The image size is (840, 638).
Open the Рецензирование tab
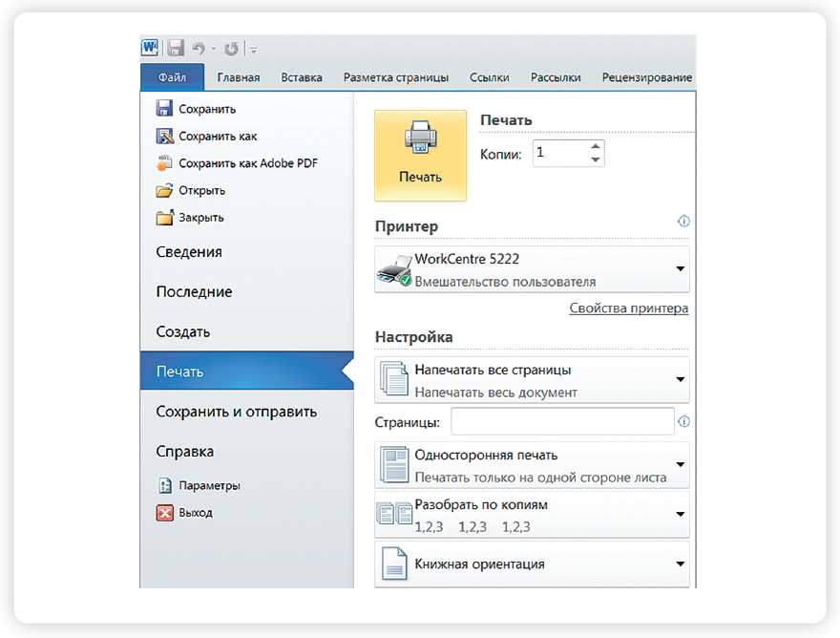[x=646, y=77]
